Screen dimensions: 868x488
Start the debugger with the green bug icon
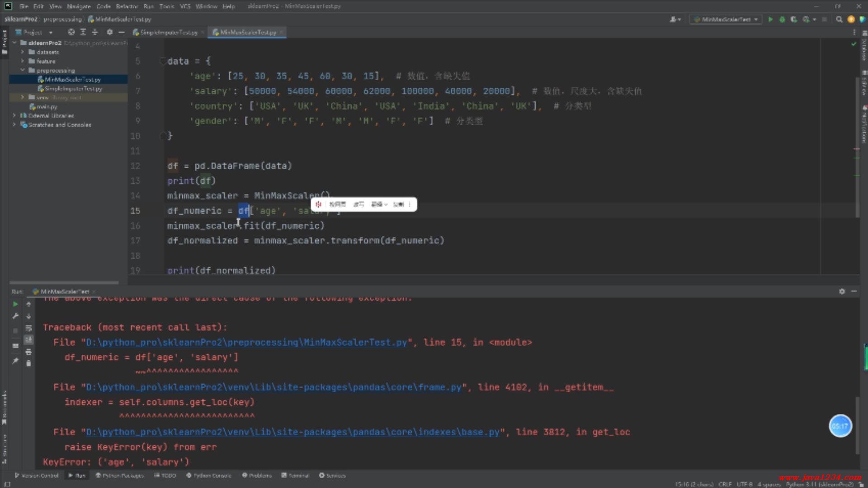782,19
